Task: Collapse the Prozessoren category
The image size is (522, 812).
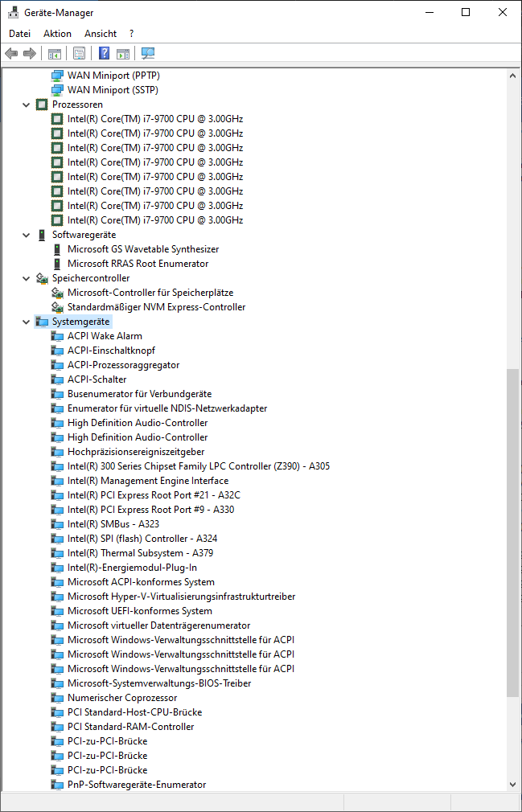Action: coord(26,105)
